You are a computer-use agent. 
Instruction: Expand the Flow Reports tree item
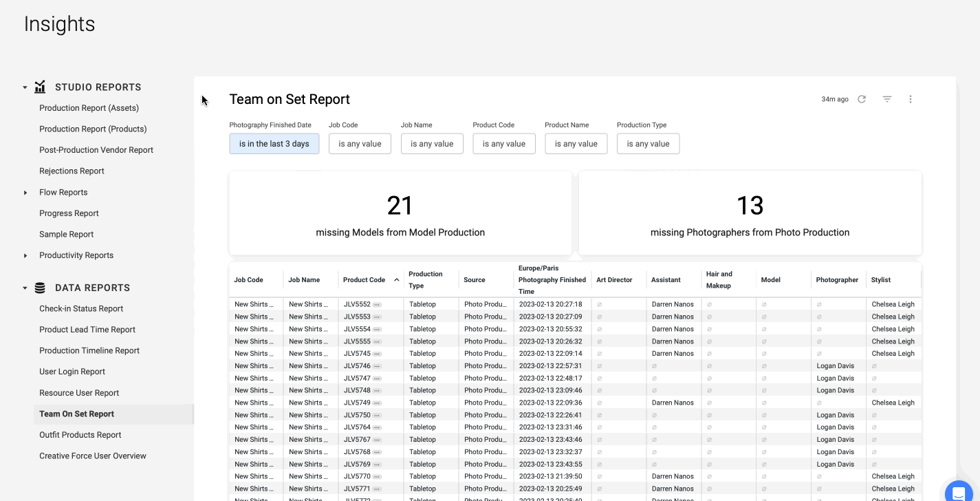(x=25, y=193)
